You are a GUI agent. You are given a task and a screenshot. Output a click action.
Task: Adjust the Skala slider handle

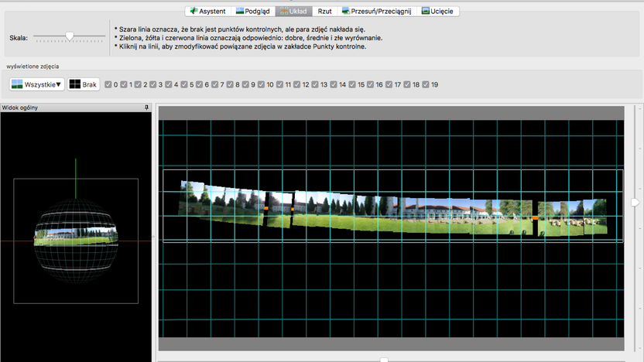pos(70,36)
